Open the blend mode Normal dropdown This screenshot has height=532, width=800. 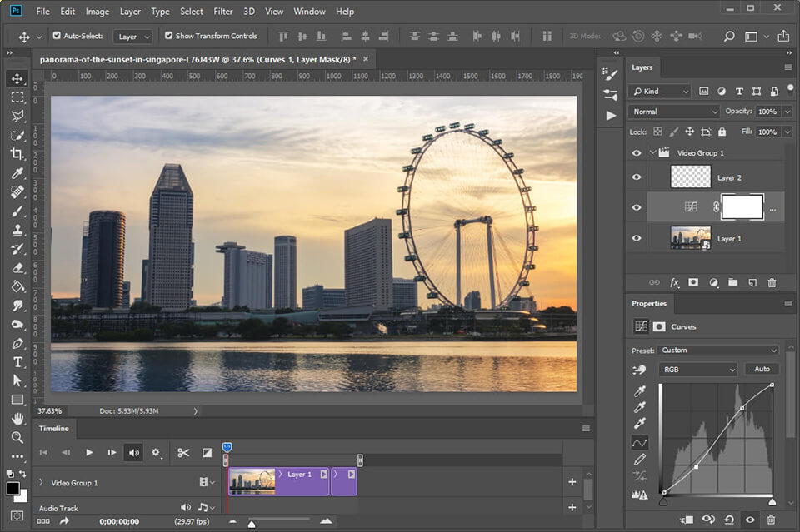coord(674,112)
